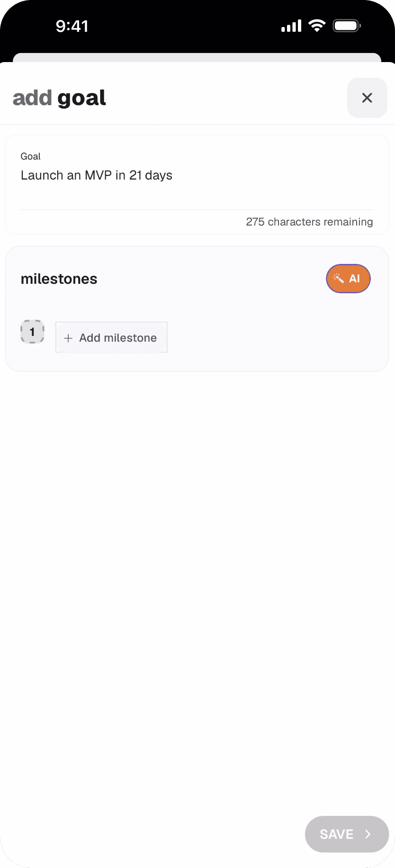
Task: Tap the plus icon beside Add milestone
Action: (68, 338)
